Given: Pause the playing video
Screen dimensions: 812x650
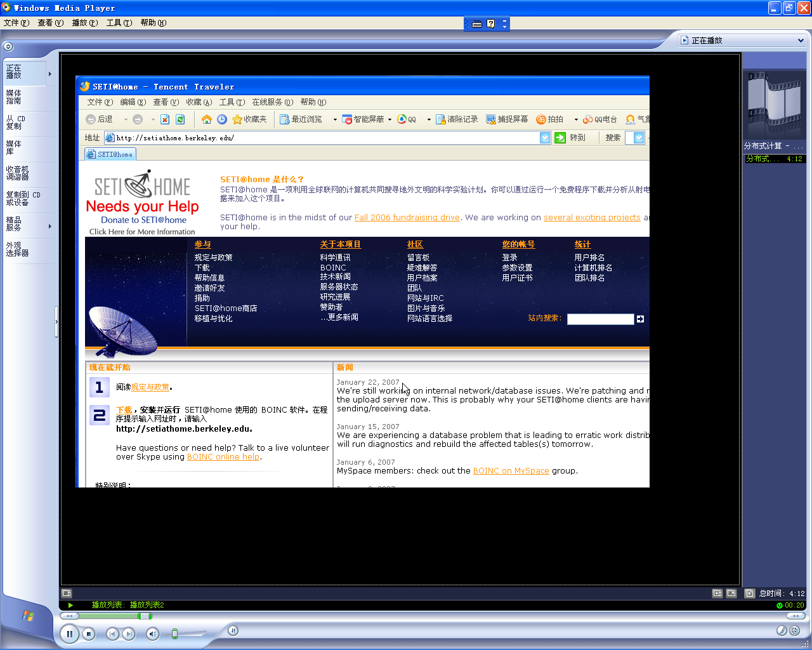Looking at the screenshot, I should (69, 633).
